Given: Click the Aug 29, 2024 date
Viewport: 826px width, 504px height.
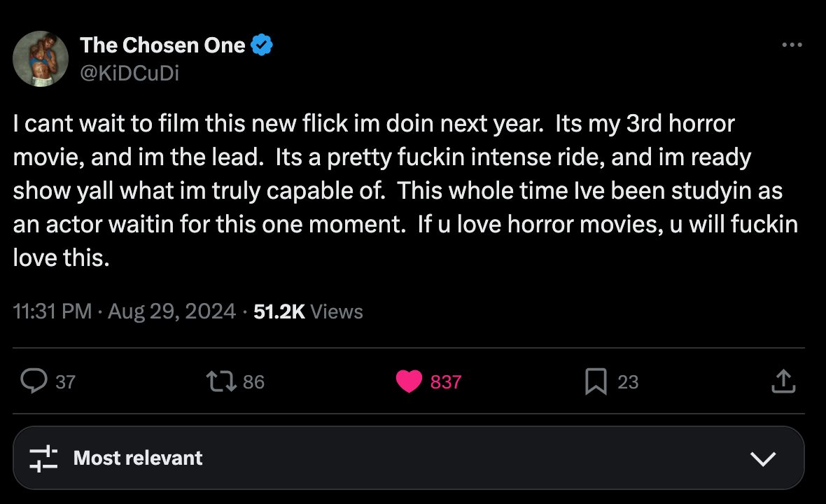Looking at the screenshot, I should pyautogui.click(x=171, y=311).
